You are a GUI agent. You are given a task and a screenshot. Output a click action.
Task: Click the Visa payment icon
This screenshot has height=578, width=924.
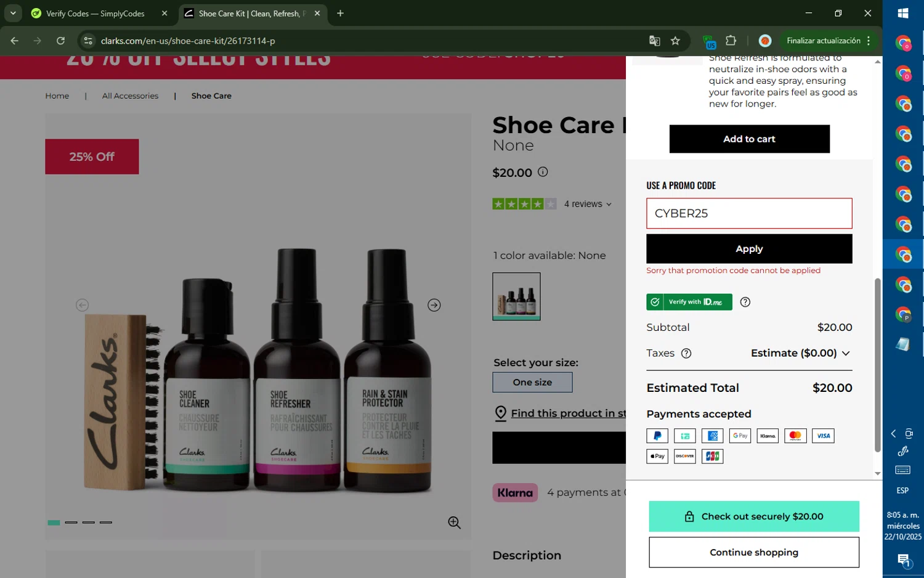[x=823, y=436]
